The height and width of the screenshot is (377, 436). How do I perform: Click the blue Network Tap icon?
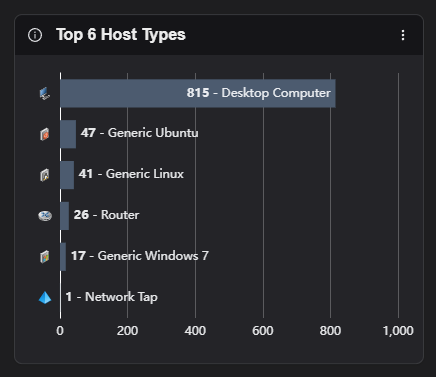click(x=45, y=298)
